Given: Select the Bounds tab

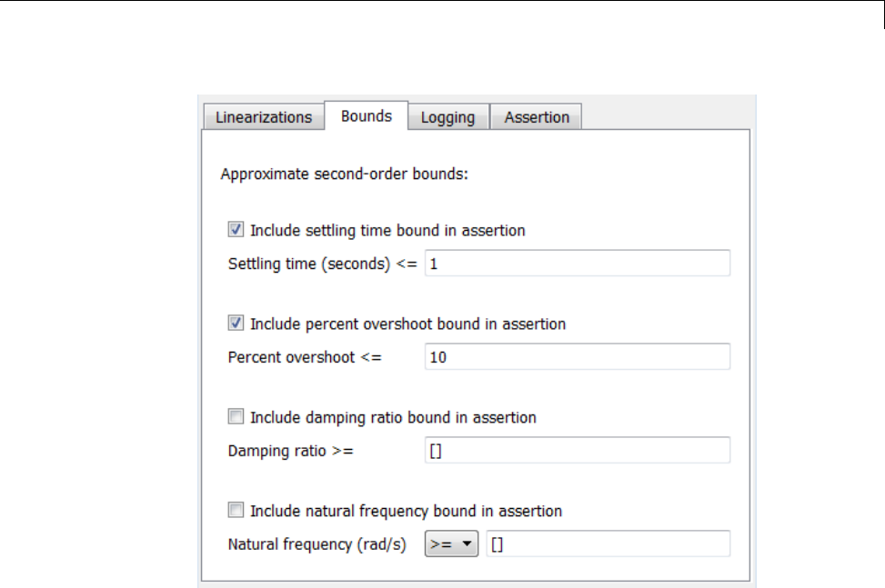Looking at the screenshot, I should pos(367,116).
